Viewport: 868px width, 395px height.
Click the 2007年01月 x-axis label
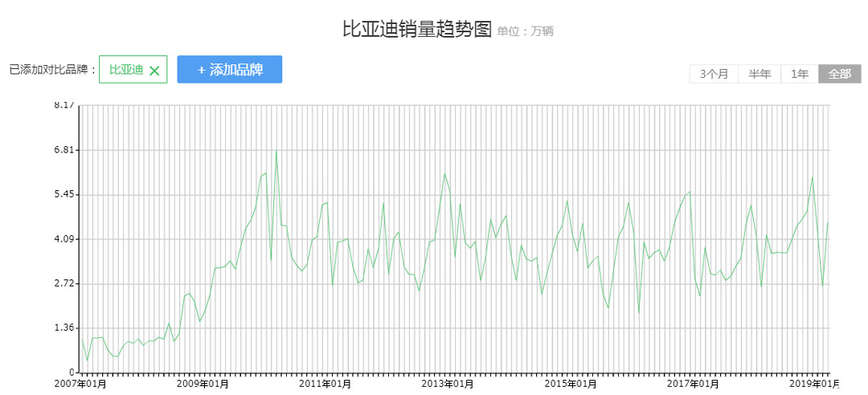tap(80, 384)
